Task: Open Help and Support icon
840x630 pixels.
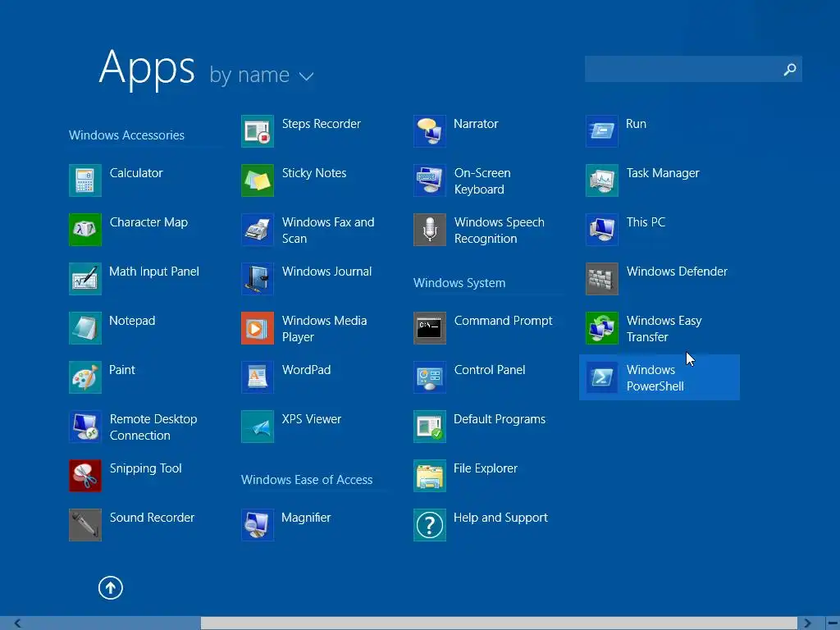Action: tap(430, 526)
